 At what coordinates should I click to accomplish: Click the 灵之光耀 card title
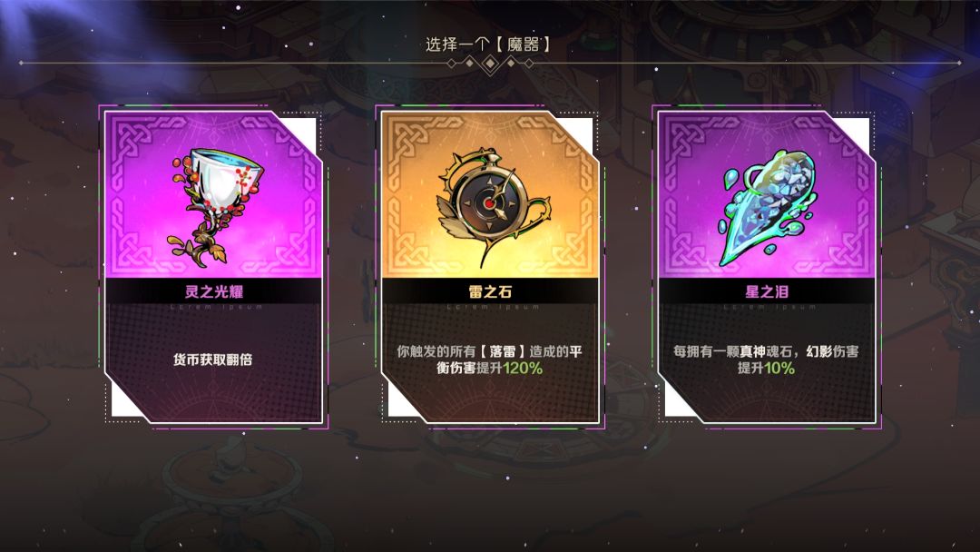click(x=214, y=291)
